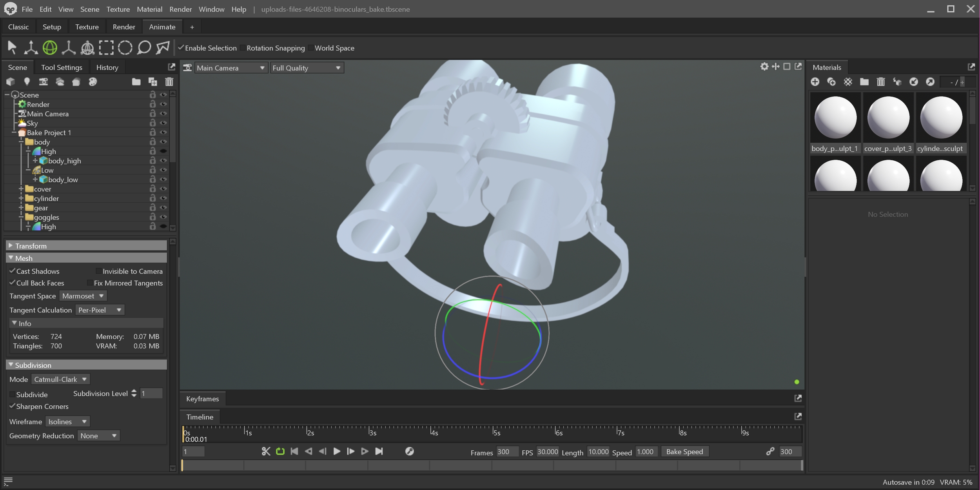The height and width of the screenshot is (490, 980).
Task: Open the Material menu
Action: click(x=149, y=9)
